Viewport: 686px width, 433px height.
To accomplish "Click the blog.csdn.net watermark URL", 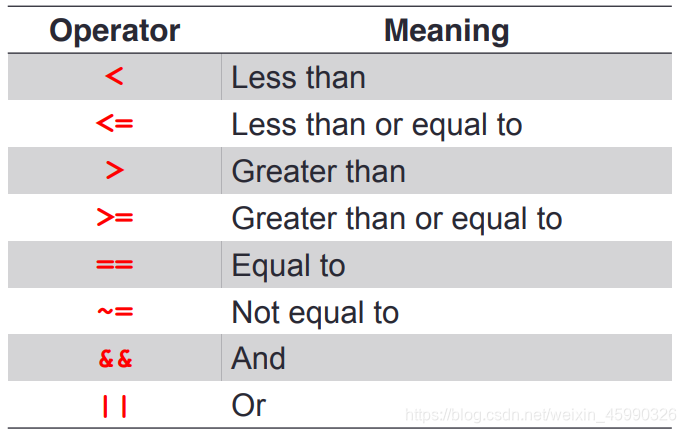I will click(x=541, y=415).
